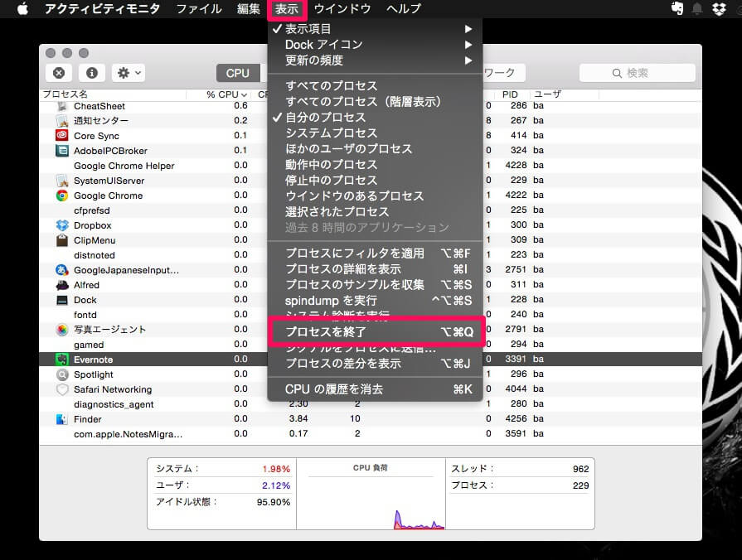
Task: Choose プロセスの詳細を表示 menu item
Action: point(375,268)
